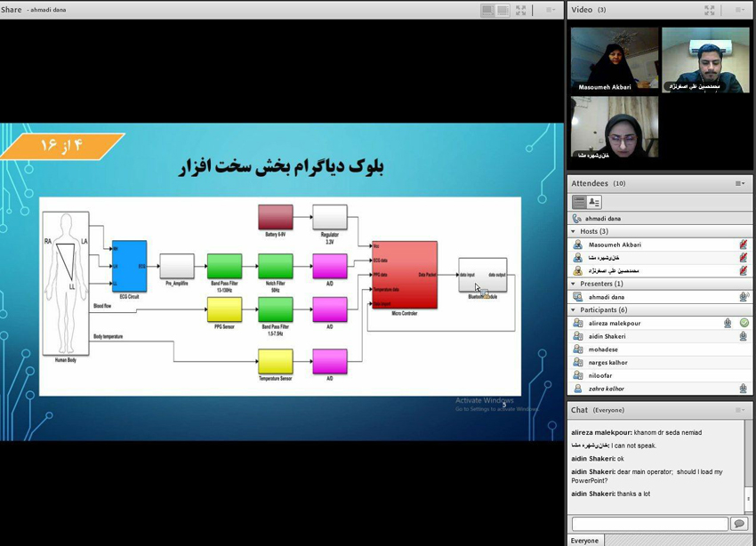Select the Everyone chat tab
The image size is (756, 546).
[x=584, y=540]
